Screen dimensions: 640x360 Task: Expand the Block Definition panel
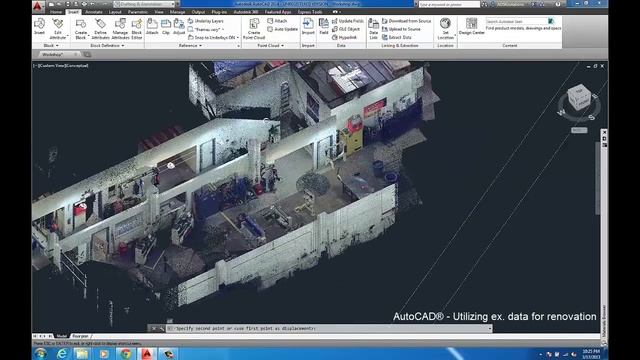(107, 46)
